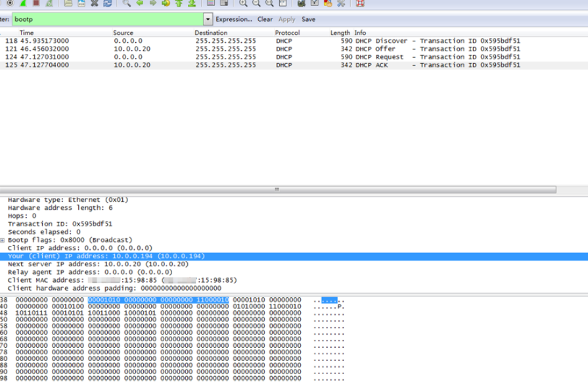Select 'Client hardware address padding' line
Screen dimensions: 588x382
[x=114, y=289]
